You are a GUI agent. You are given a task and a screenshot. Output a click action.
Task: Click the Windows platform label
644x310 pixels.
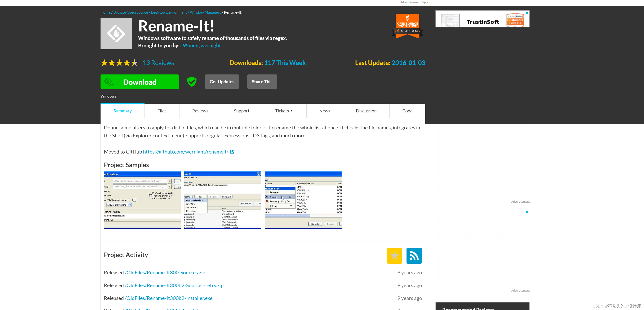[x=108, y=96]
